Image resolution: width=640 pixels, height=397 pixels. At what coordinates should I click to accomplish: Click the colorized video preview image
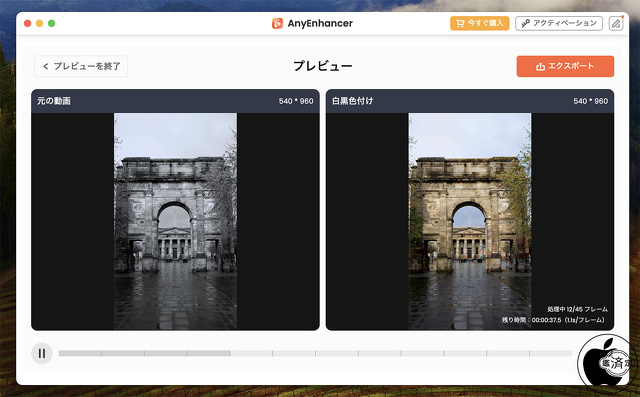coord(470,221)
